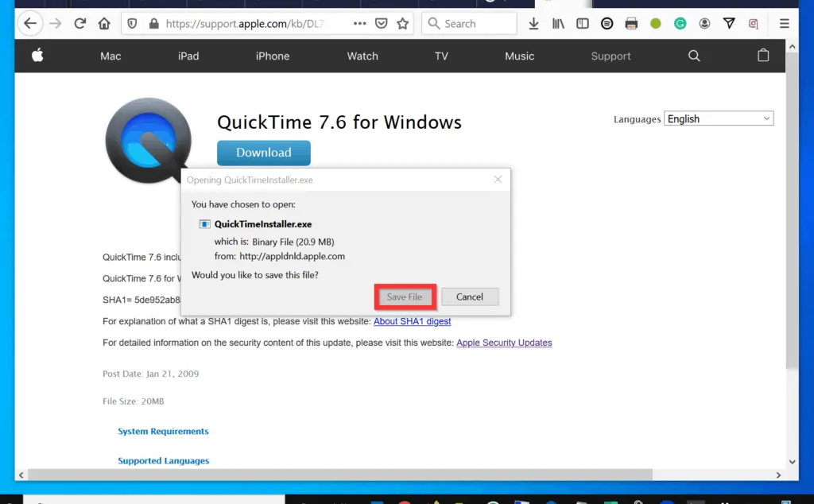
Task: Click Save File in the dialog
Action: [405, 297]
